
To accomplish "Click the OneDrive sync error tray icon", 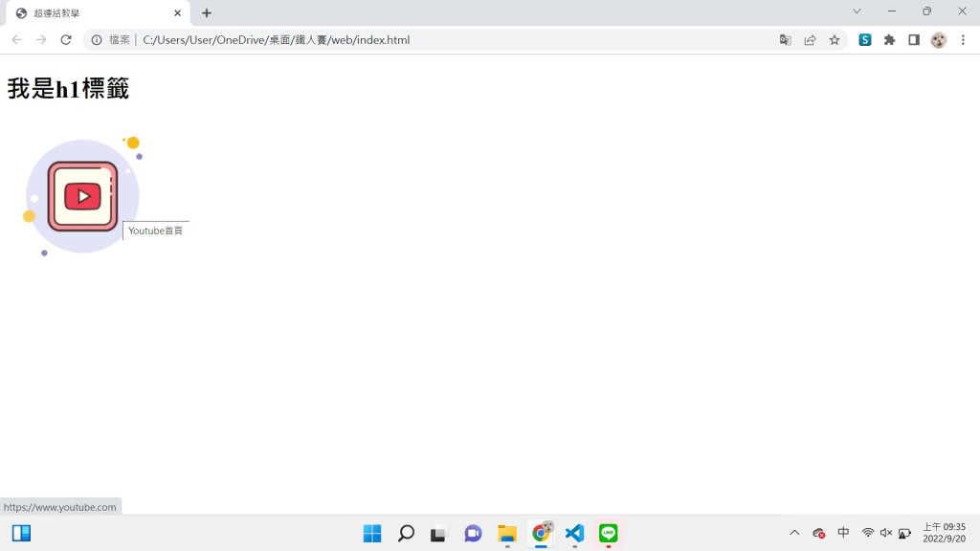I will pyautogui.click(x=819, y=533).
